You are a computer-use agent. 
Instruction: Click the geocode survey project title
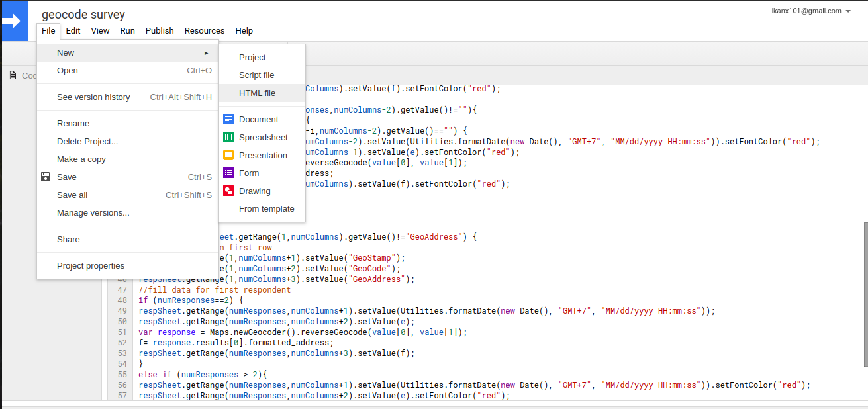click(83, 15)
